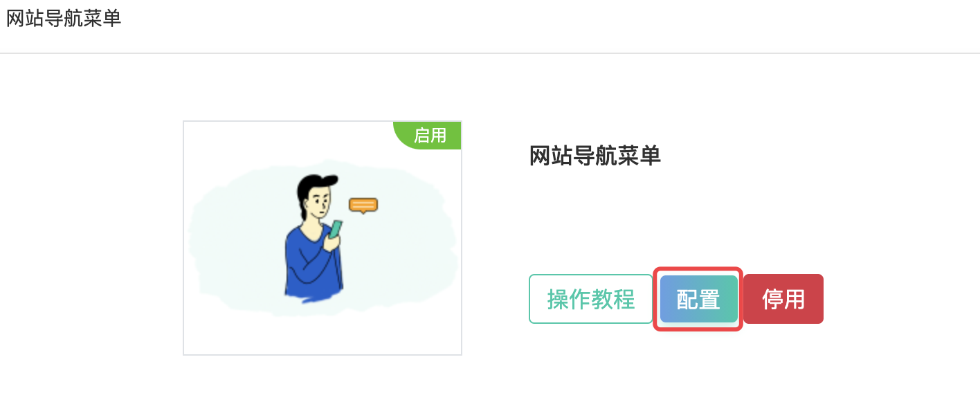Click the divider line below header
The width and height of the screenshot is (980, 411).
tap(490, 53)
